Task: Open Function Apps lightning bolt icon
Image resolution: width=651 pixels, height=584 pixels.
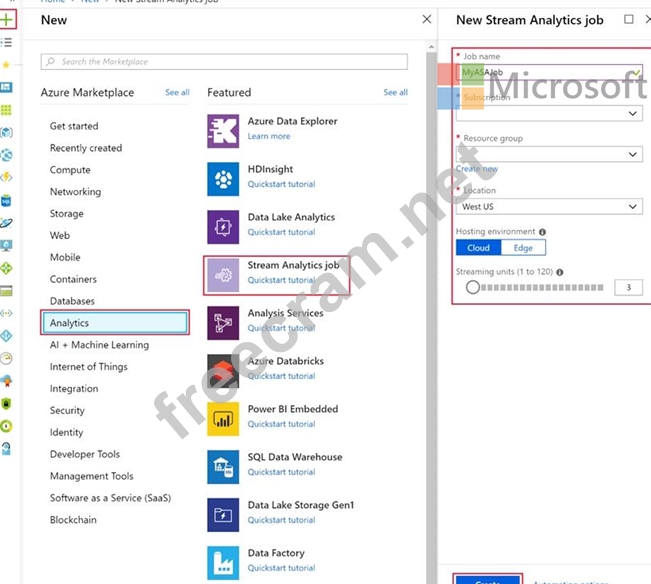Action: pos(6,178)
